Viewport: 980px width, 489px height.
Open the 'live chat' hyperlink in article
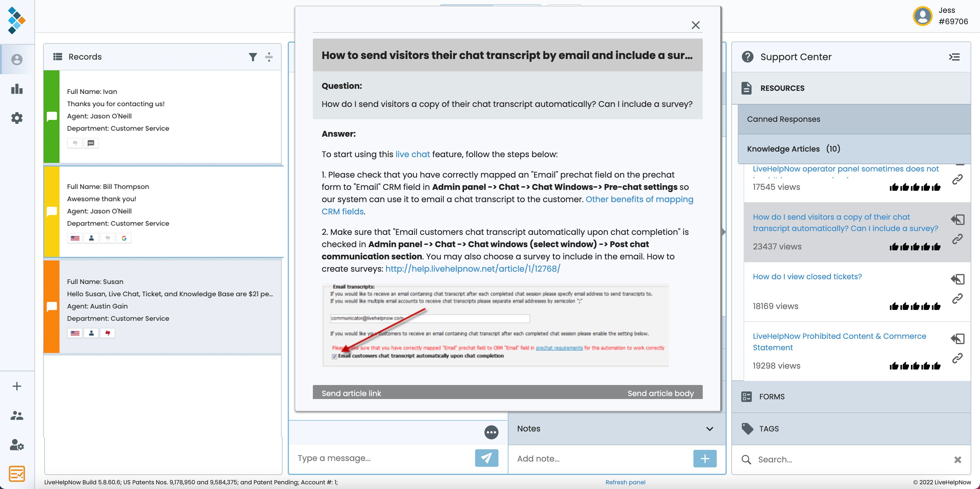pyautogui.click(x=412, y=154)
